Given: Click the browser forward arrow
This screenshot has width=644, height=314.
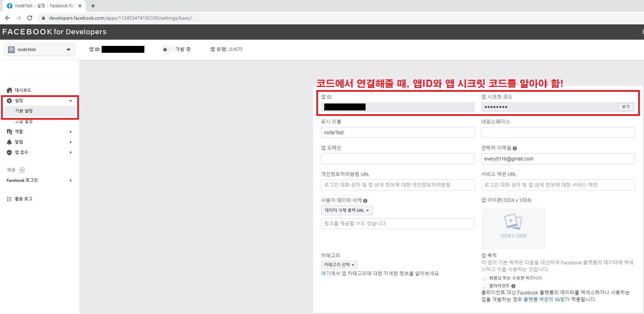Looking at the screenshot, I should (x=19, y=18).
